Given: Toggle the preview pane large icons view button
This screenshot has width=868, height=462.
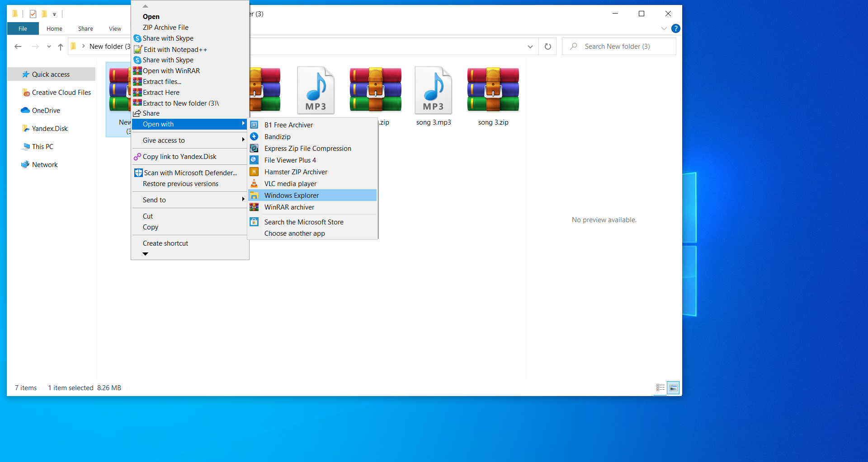Looking at the screenshot, I should pyautogui.click(x=673, y=388).
